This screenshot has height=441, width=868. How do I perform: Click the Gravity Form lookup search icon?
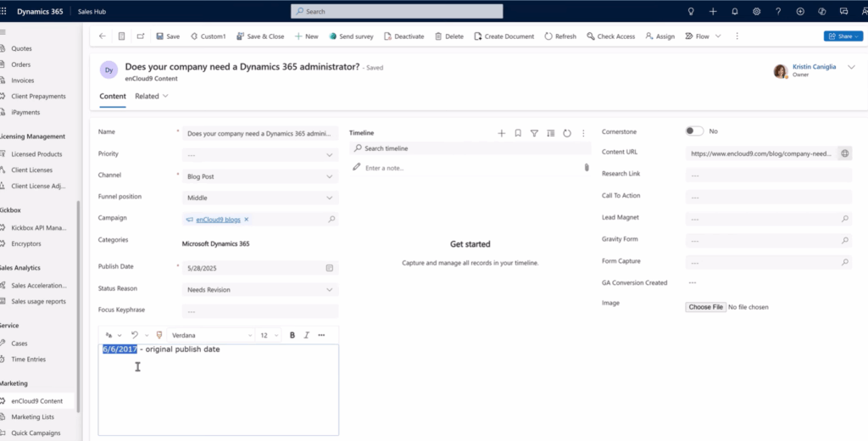[845, 241]
